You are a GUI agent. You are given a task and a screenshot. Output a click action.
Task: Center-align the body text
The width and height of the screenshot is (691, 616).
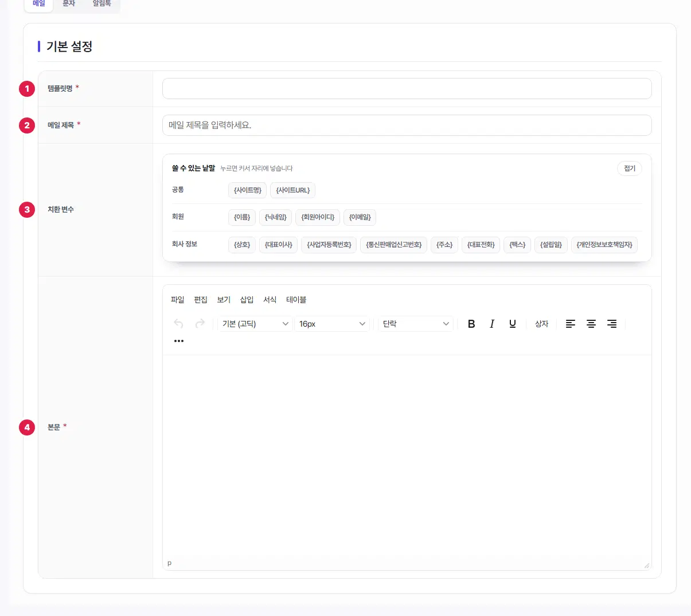pos(591,324)
